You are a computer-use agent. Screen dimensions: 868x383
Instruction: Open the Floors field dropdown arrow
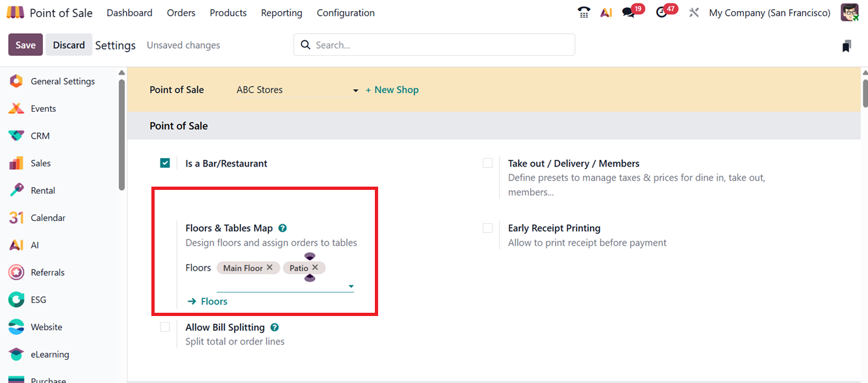[x=351, y=286]
